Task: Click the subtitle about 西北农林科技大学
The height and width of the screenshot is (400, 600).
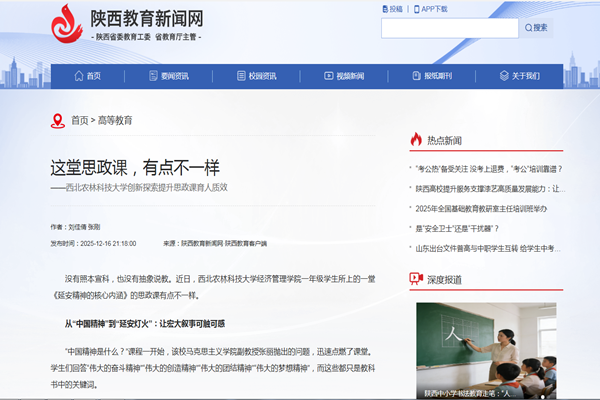Action: (139, 187)
